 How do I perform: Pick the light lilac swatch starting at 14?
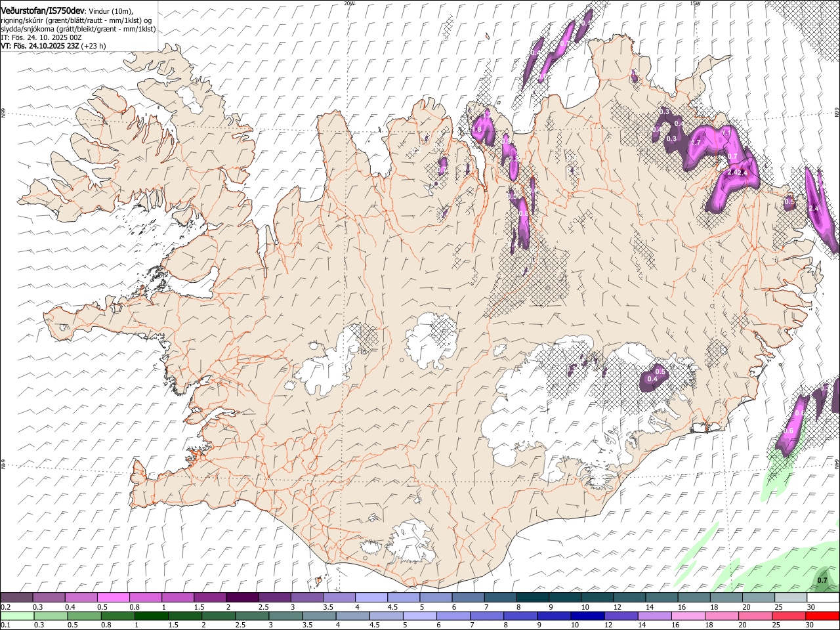click(655, 616)
